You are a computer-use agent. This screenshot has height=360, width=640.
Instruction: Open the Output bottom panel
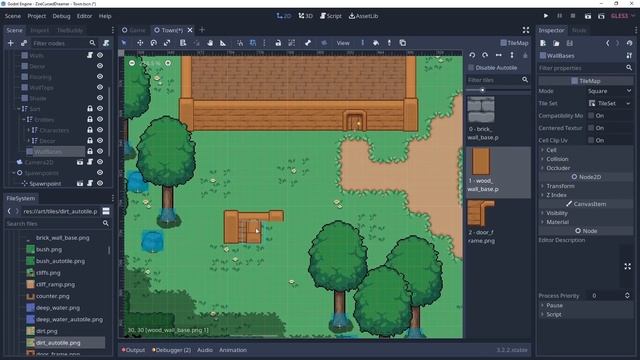pyautogui.click(x=133, y=350)
